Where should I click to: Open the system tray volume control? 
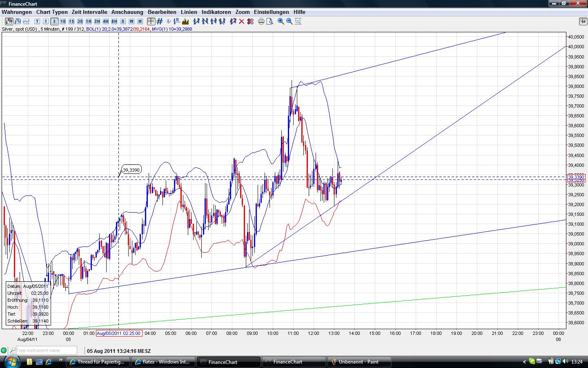tap(566, 361)
